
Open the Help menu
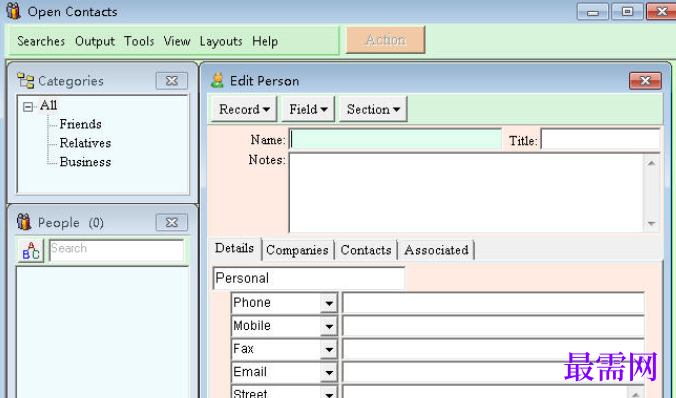(265, 41)
